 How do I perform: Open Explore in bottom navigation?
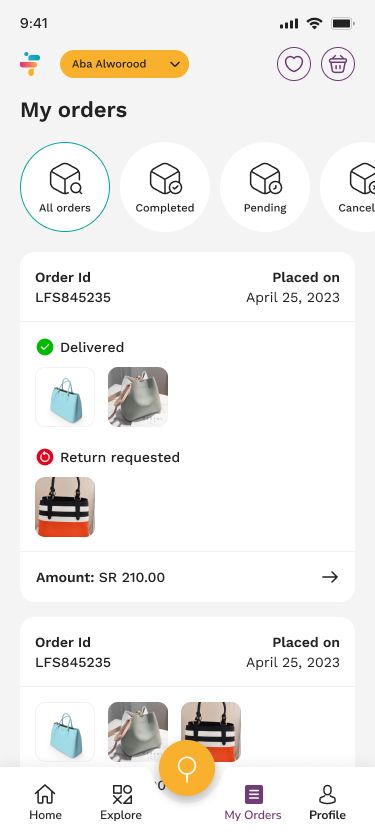[121, 802]
